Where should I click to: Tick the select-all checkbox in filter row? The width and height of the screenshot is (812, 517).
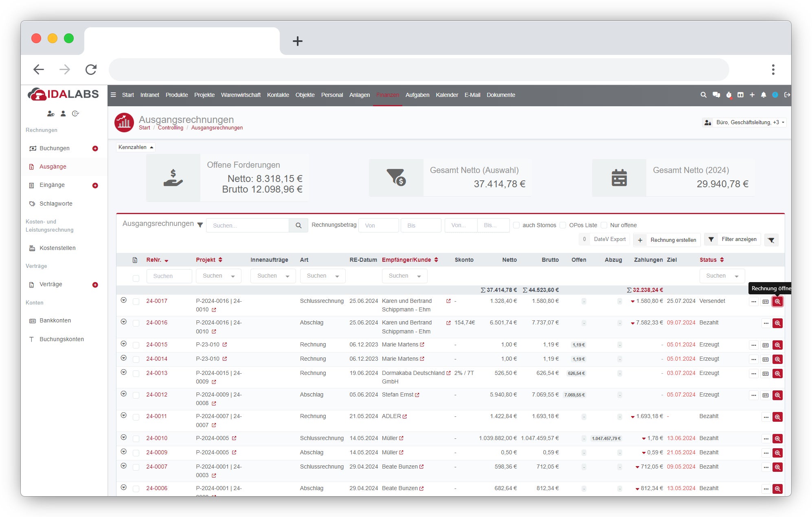click(136, 278)
